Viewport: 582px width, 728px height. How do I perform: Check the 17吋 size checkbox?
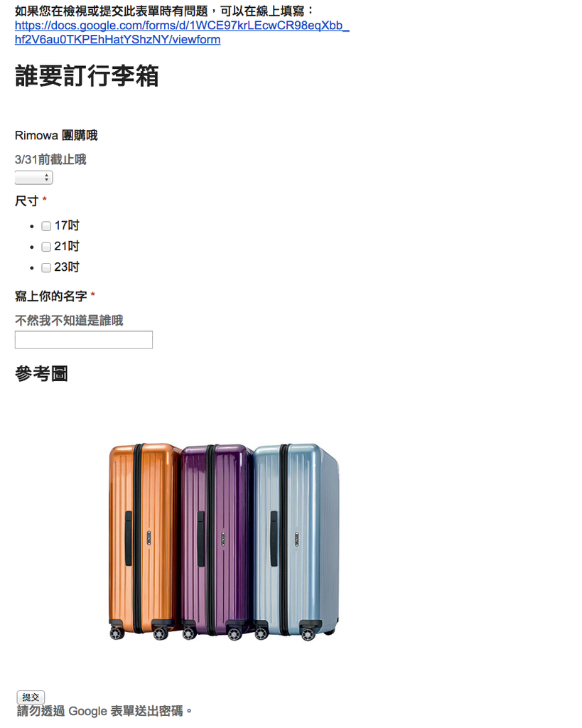(46, 226)
